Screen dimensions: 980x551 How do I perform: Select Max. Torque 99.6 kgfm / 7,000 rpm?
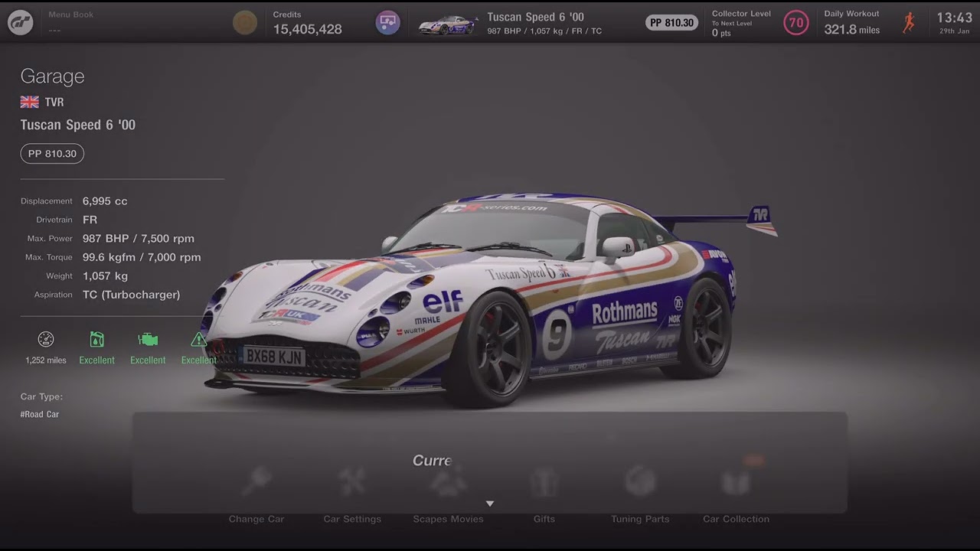click(x=142, y=257)
